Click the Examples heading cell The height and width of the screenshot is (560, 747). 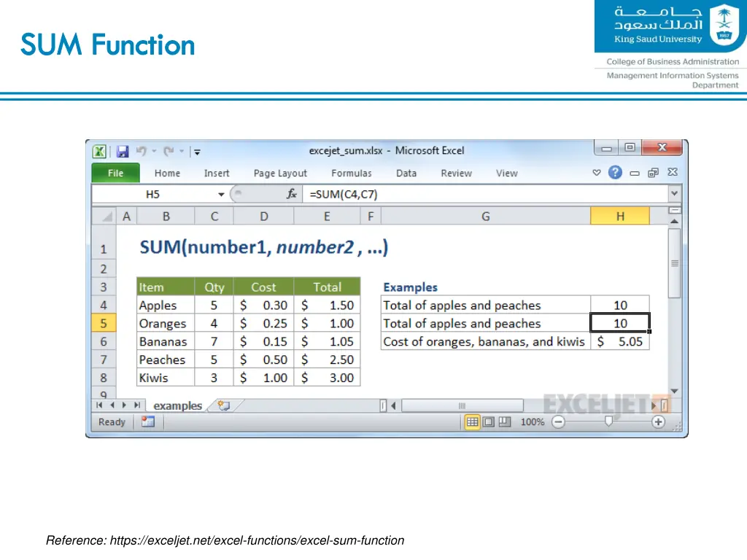[x=485, y=287]
